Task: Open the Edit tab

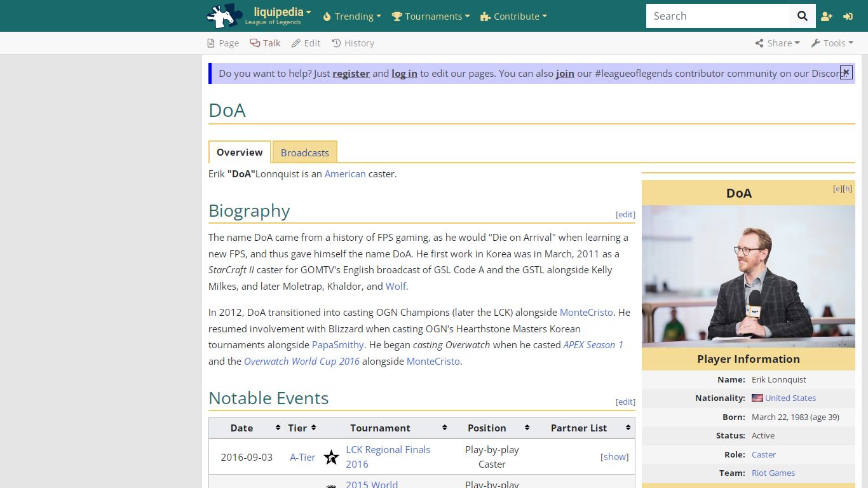Action: (x=306, y=43)
